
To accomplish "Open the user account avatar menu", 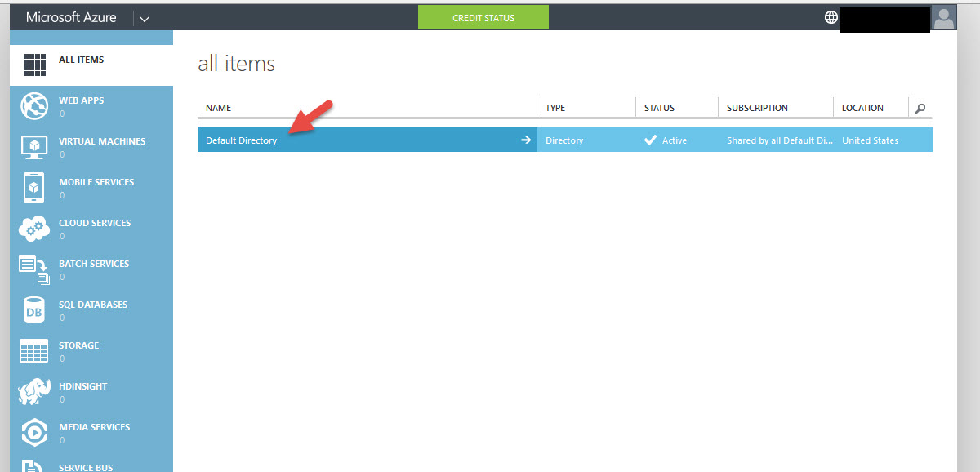I will tap(943, 17).
